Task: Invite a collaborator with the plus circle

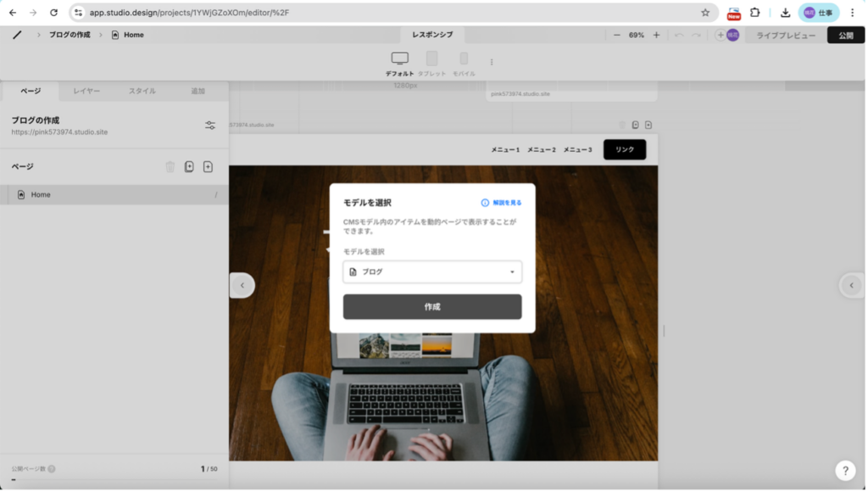Action: point(721,35)
